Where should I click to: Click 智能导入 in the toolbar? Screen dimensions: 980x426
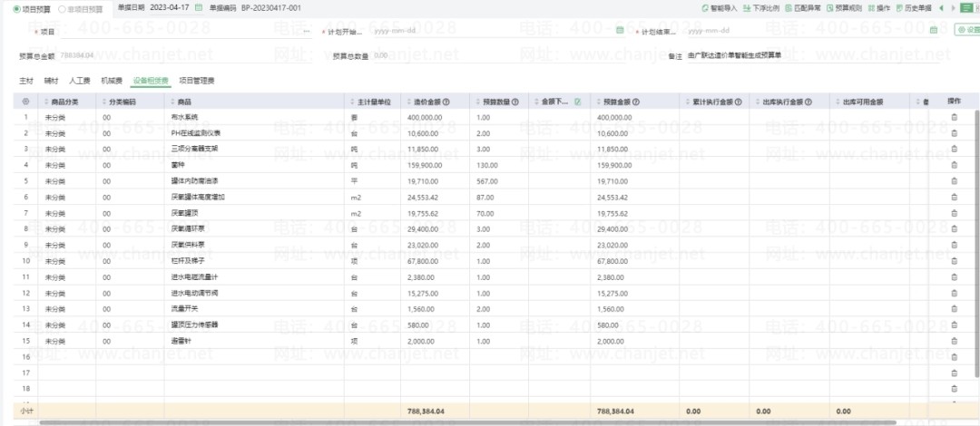(x=720, y=8)
